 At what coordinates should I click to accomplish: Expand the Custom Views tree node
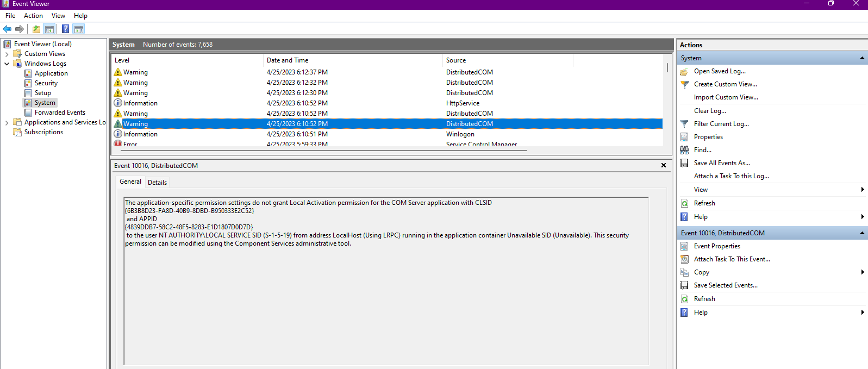(x=7, y=54)
